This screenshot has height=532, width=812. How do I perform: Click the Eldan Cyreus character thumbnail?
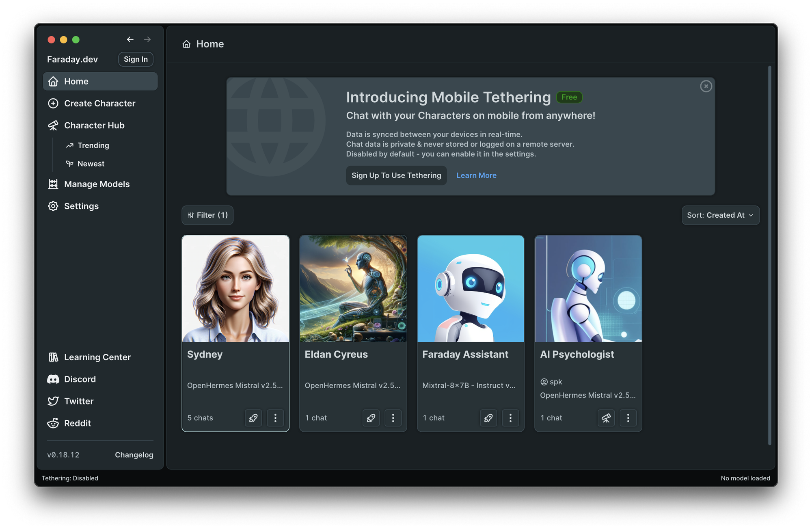point(353,289)
